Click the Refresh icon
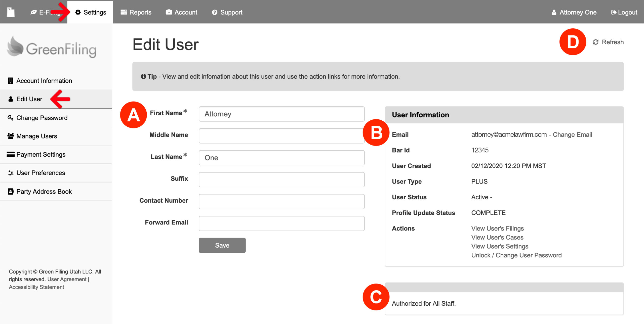The image size is (644, 324). (595, 42)
